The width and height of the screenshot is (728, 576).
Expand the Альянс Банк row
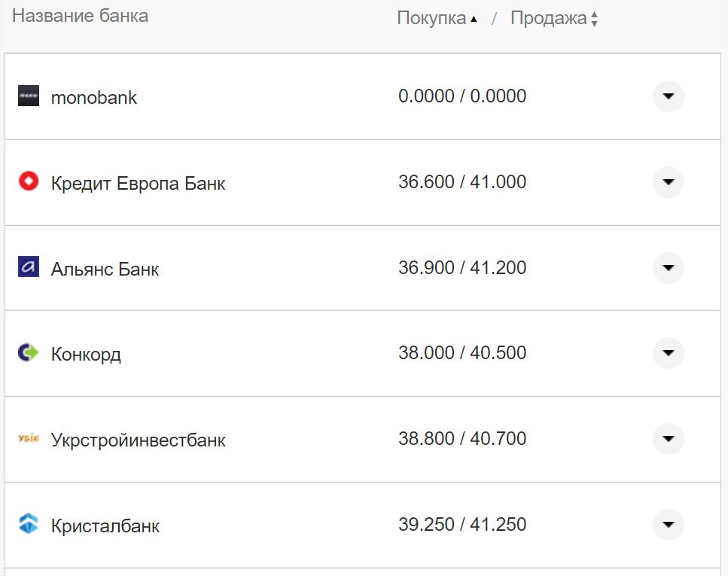tap(668, 268)
